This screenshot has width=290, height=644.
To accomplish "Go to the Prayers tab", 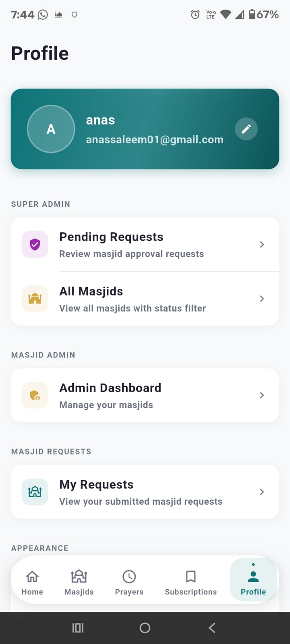I will pos(129,582).
